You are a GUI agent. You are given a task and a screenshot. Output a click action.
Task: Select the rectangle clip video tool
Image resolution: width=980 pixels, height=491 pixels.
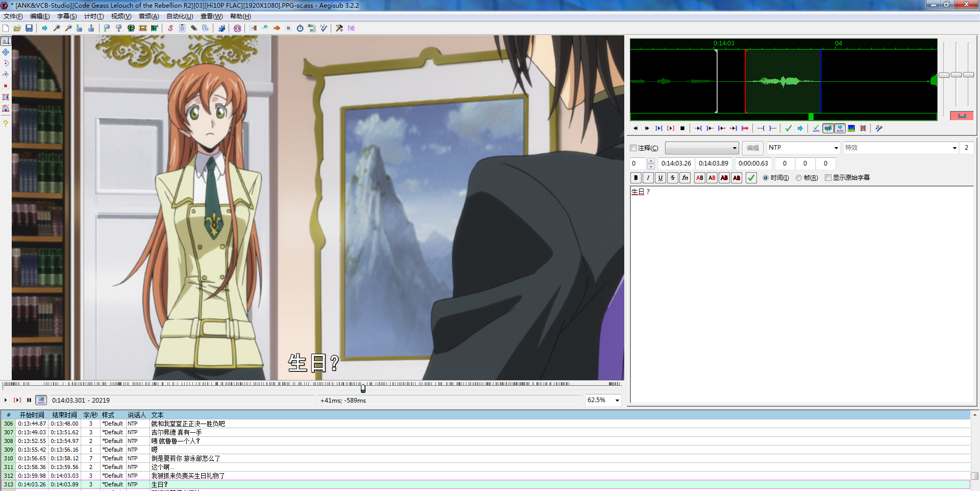click(6, 97)
